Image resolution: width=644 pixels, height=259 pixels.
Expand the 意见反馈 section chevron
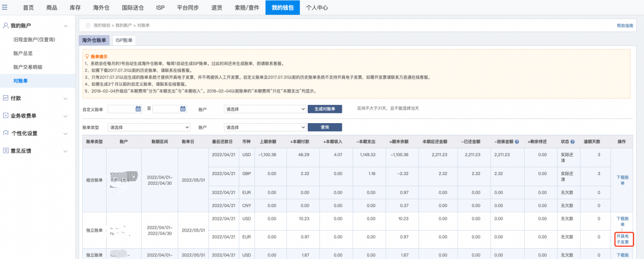click(66, 151)
